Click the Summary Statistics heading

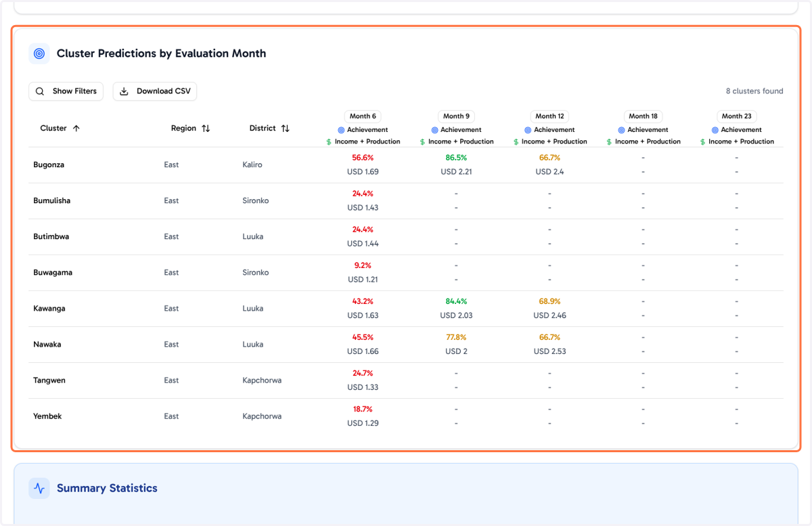coord(107,488)
